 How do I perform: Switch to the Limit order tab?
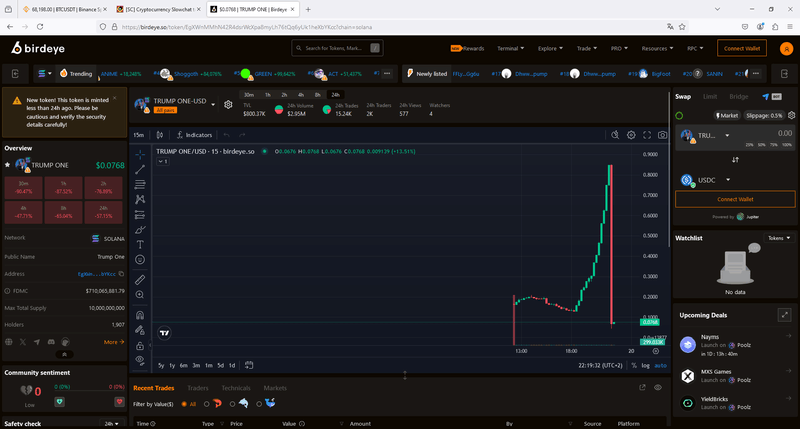tap(710, 96)
